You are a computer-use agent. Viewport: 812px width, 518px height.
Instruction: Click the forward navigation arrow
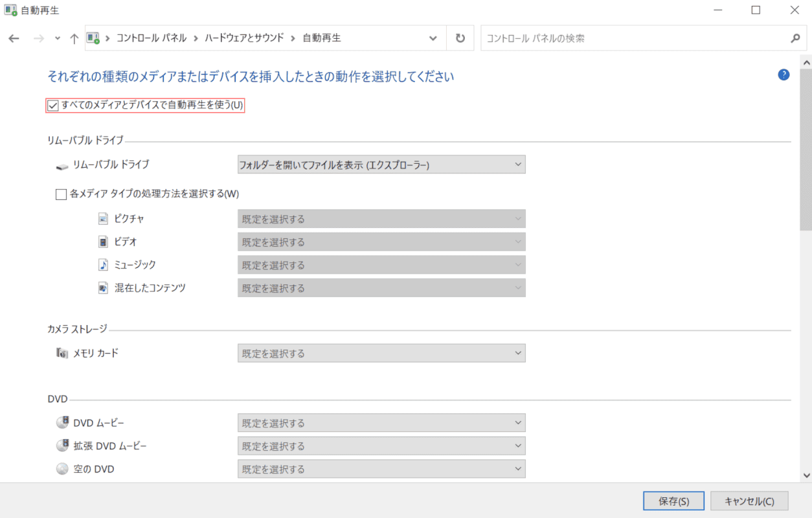tap(38, 38)
